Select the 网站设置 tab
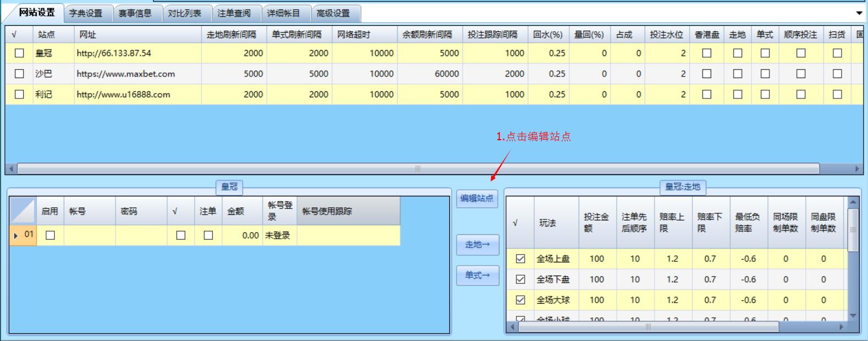 [36, 12]
